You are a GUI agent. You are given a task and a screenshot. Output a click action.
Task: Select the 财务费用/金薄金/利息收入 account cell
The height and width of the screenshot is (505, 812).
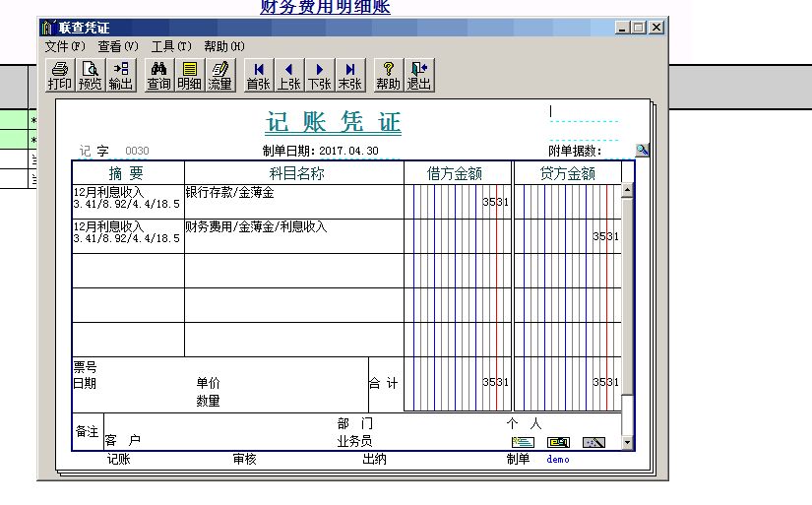(294, 236)
